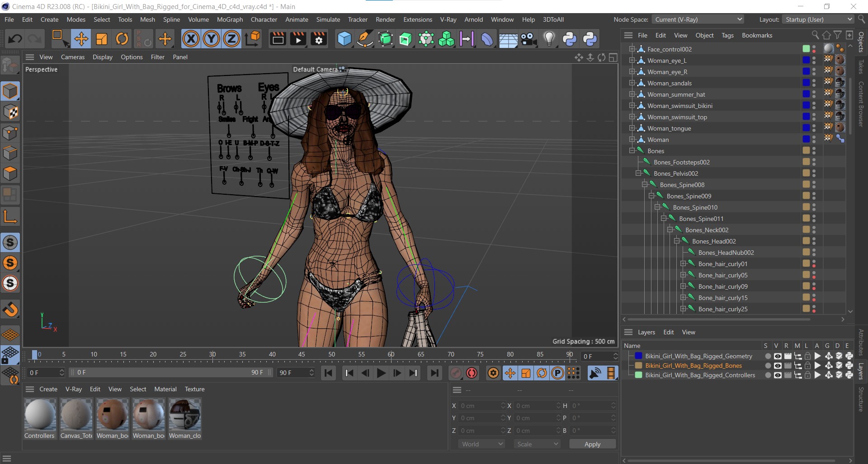
Task: Open Material manager Create menu
Action: tap(48, 389)
